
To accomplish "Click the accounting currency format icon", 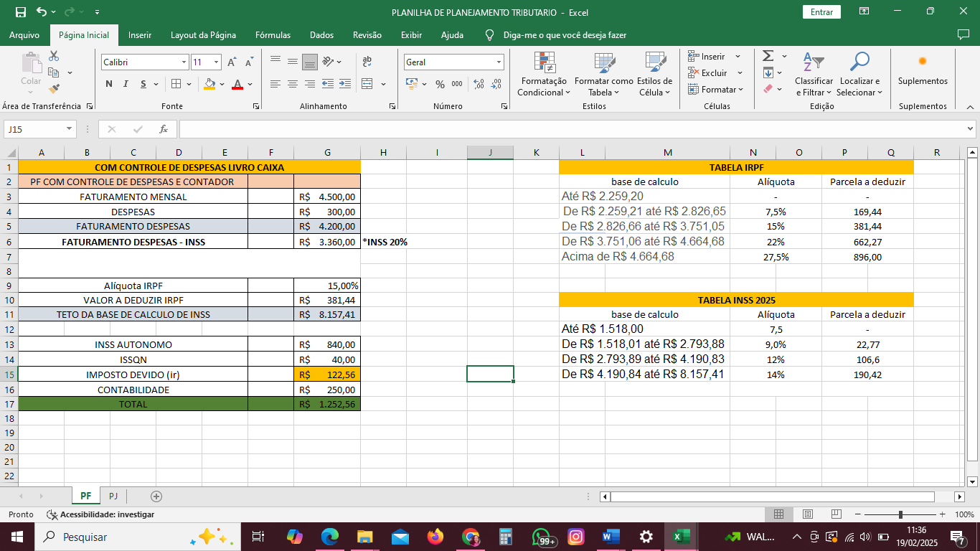I will 411,84.
